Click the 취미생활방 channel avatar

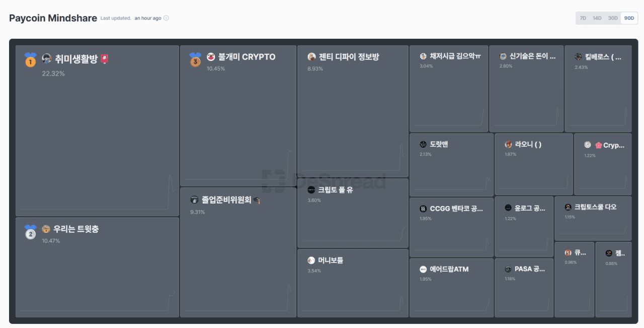[47, 59]
